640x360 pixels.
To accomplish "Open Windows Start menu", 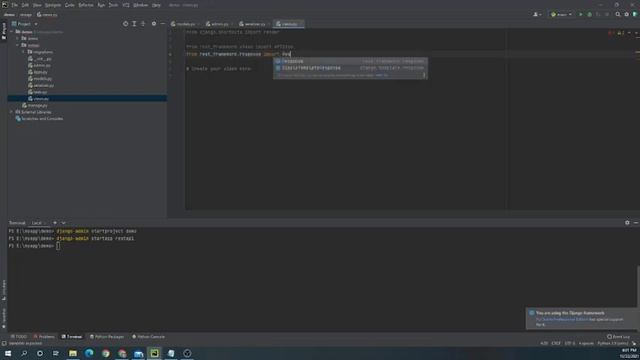I will pyautogui.click(x=8, y=353).
